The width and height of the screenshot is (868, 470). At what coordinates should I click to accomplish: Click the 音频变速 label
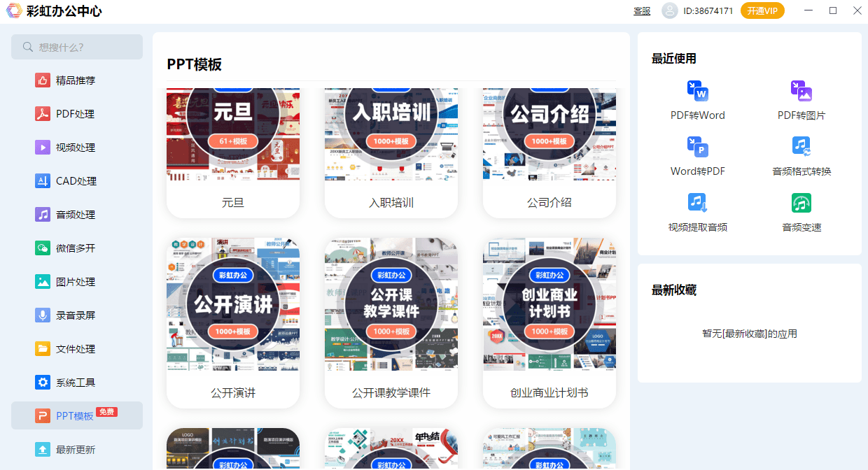pos(801,227)
